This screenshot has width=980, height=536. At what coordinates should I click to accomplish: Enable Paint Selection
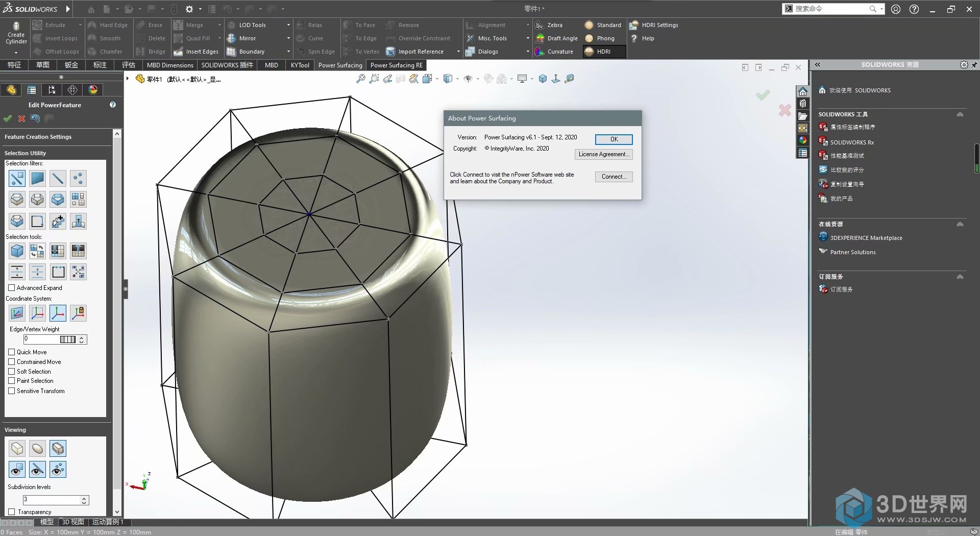(x=12, y=381)
